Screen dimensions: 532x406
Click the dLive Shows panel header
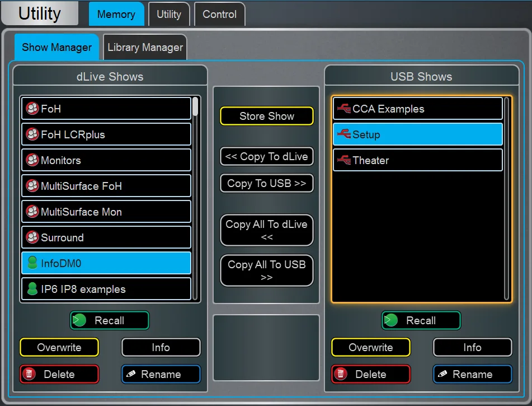click(x=110, y=76)
